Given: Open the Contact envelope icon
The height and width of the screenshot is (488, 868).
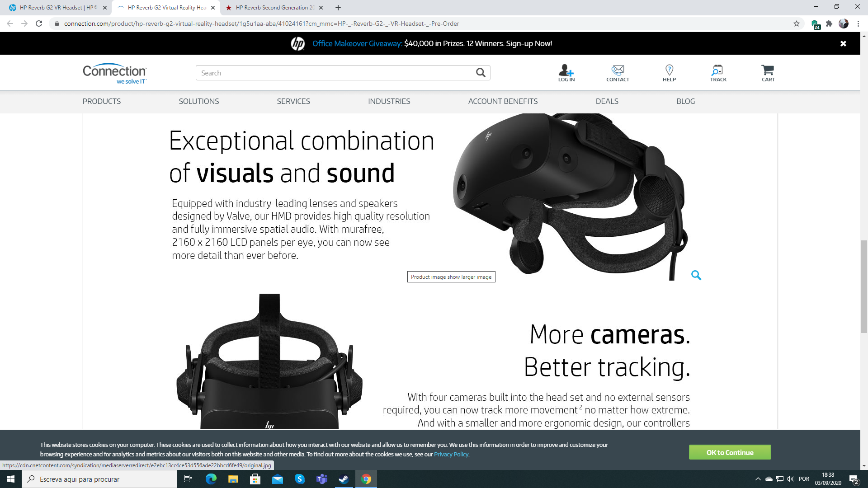Looking at the screenshot, I should point(618,73).
